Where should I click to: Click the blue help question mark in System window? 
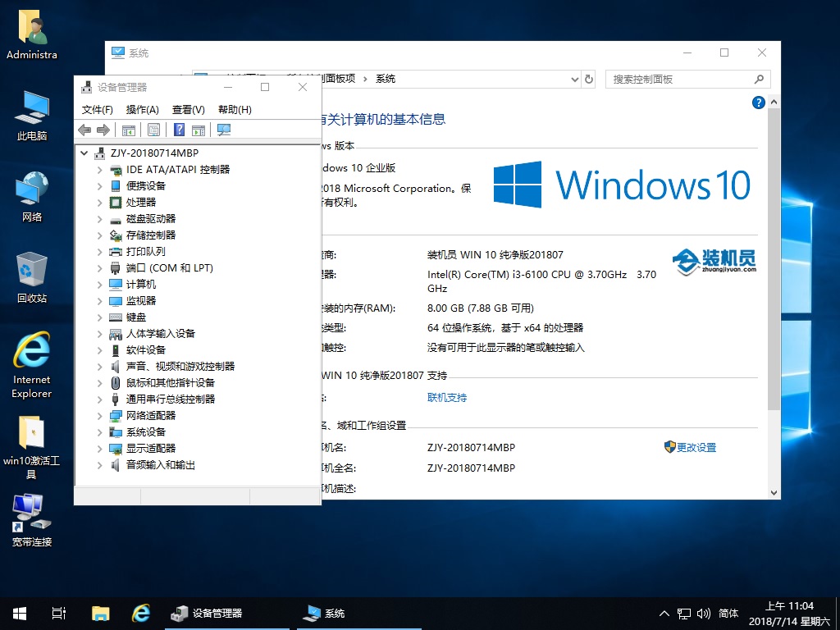pos(759,103)
